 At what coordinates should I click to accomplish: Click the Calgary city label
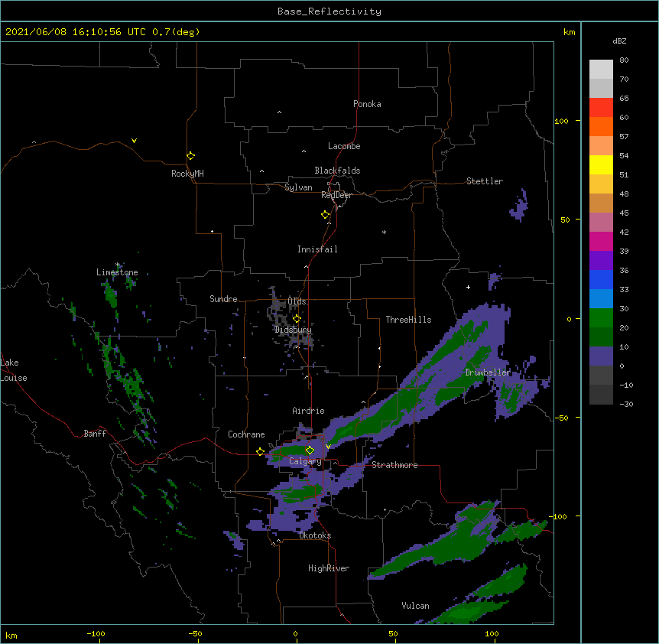[x=305, y=461]
